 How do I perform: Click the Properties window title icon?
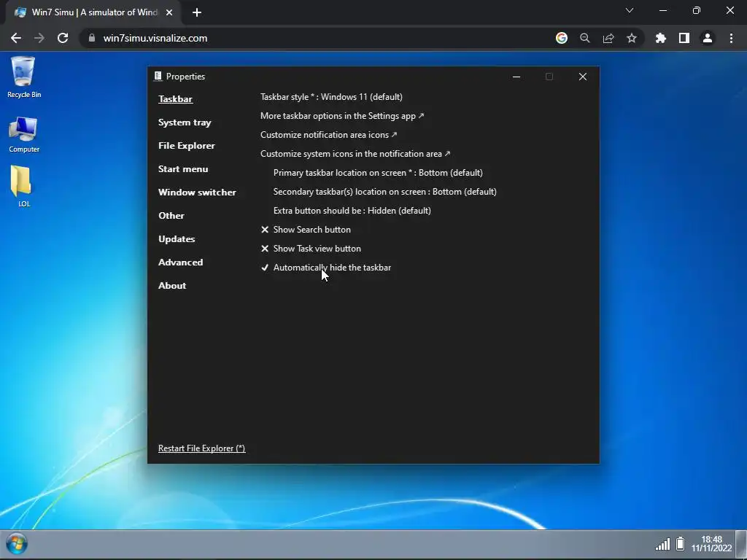click(x=158, y=76)
